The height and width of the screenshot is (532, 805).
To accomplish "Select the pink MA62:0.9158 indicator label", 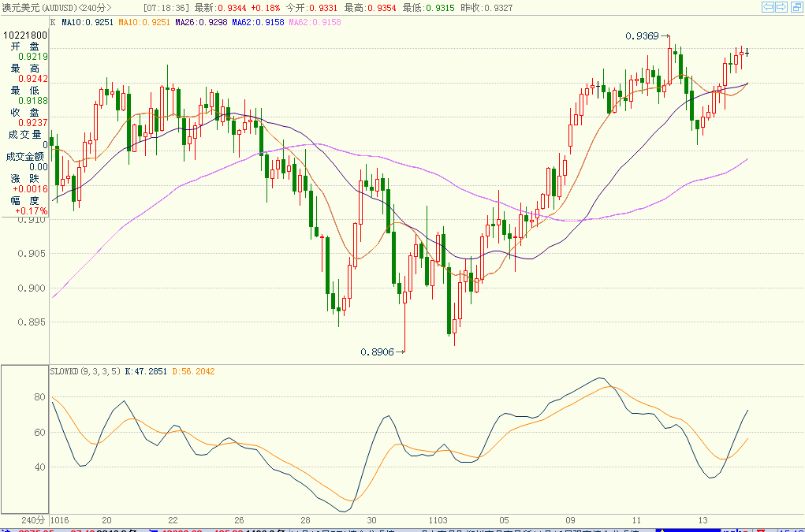I will pyautogui.click(x=315, y=22).
